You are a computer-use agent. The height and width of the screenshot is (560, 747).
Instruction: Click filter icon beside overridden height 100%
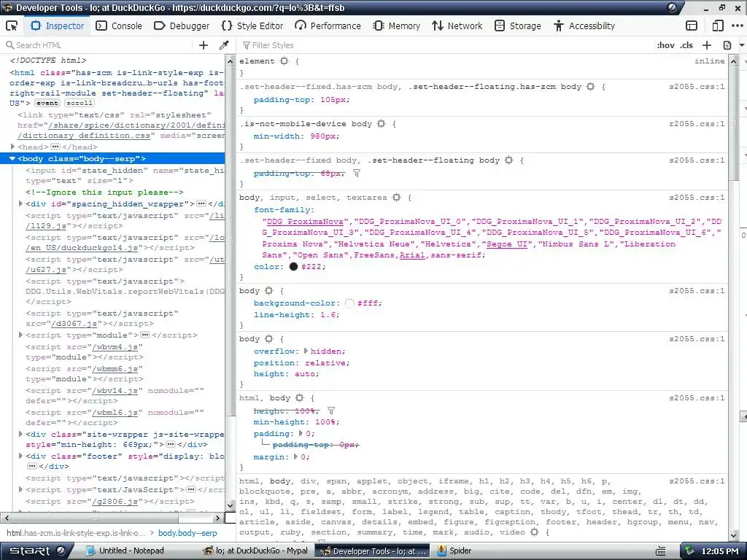coord(331,411)
